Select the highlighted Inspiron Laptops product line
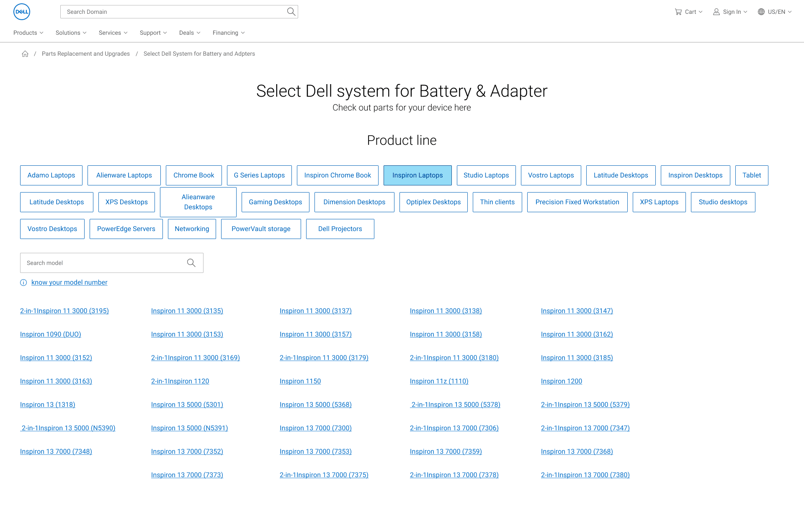The width and height of the screenshot is (804, 532). point(417,175)
